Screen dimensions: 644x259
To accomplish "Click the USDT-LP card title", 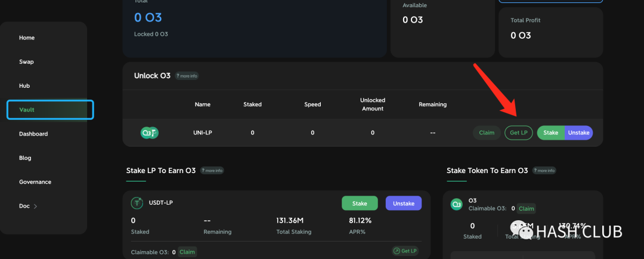I will [x=161, y=203].
